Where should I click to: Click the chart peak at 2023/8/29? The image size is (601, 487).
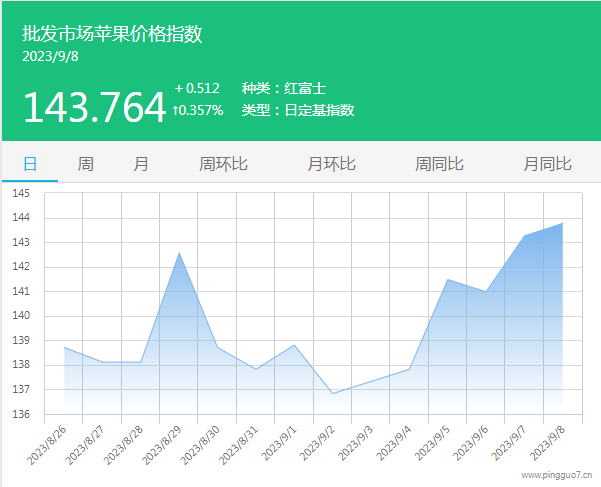click(x=179, y=253)
